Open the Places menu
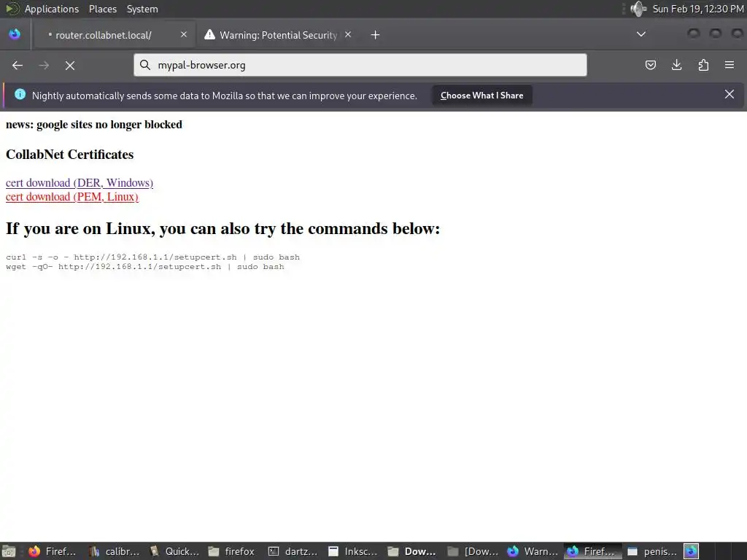Image resolution: width=747 pixels, height=560 pixels. 103,9
